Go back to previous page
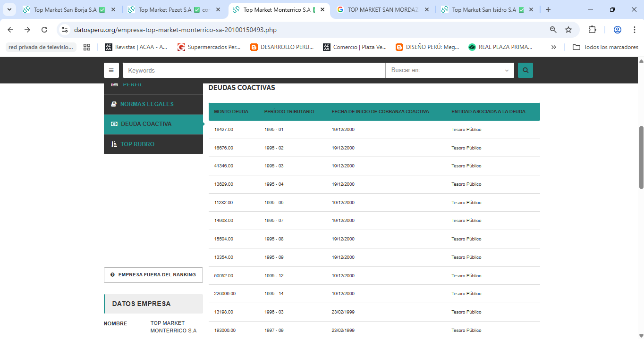Screen dimensions: 644x339 pos(10,30)
